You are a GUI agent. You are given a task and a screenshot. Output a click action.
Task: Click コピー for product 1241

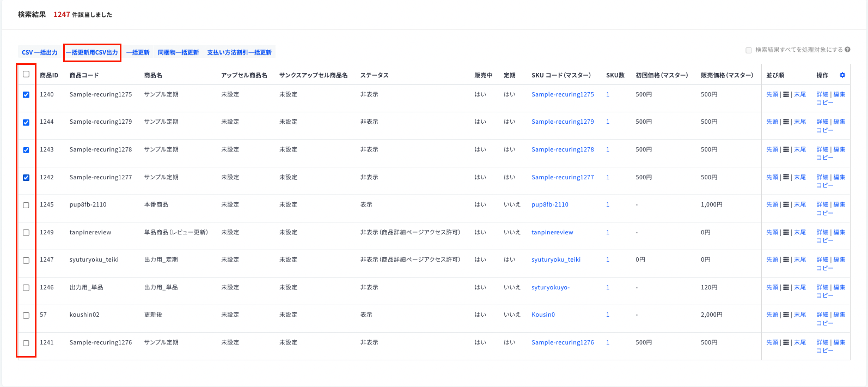pos(825,350)
